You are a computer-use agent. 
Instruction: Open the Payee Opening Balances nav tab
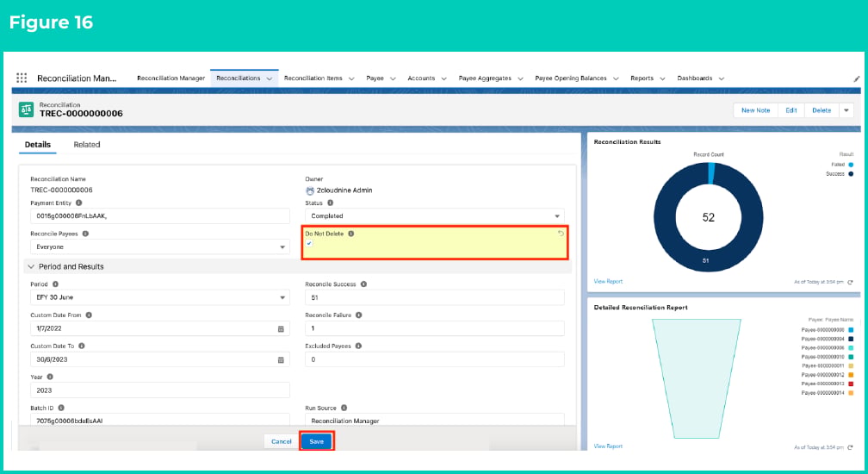tap(571, 78)
